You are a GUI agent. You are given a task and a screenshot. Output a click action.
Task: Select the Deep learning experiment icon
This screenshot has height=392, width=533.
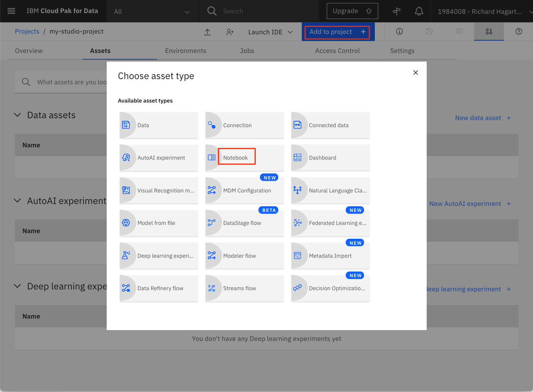pyautogui.click(x=126, y=255)
